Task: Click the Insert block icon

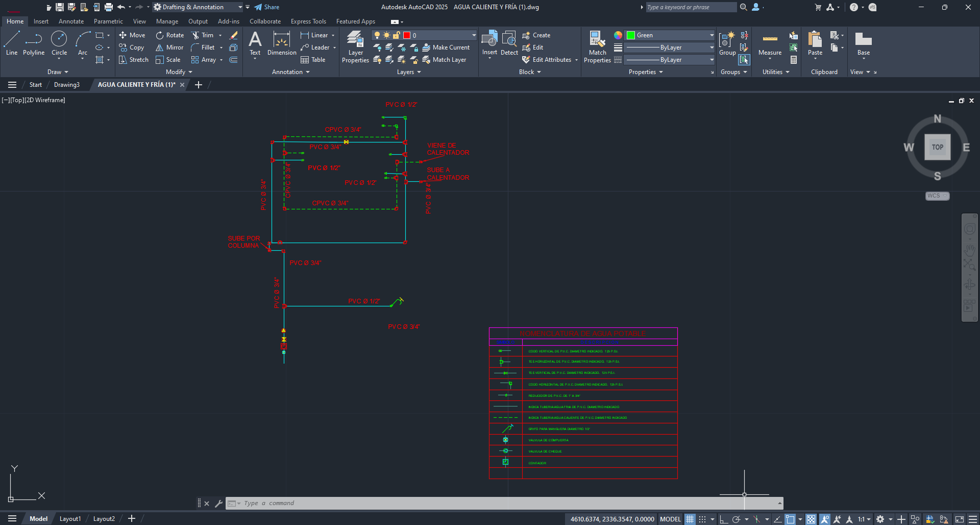Action: (489, 43)
